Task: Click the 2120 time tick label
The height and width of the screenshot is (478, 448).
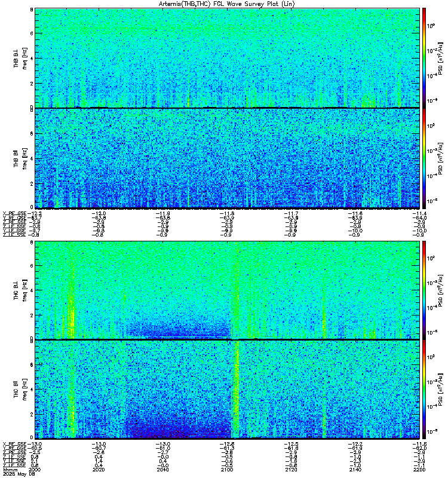Action: pyautogui.click(x=291, y=470)
